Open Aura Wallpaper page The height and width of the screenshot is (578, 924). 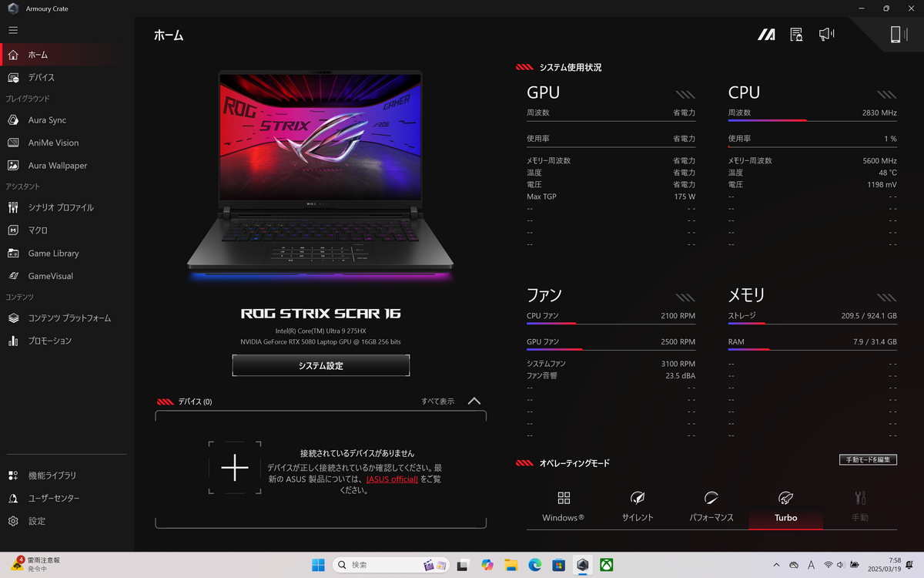point(67,166)
